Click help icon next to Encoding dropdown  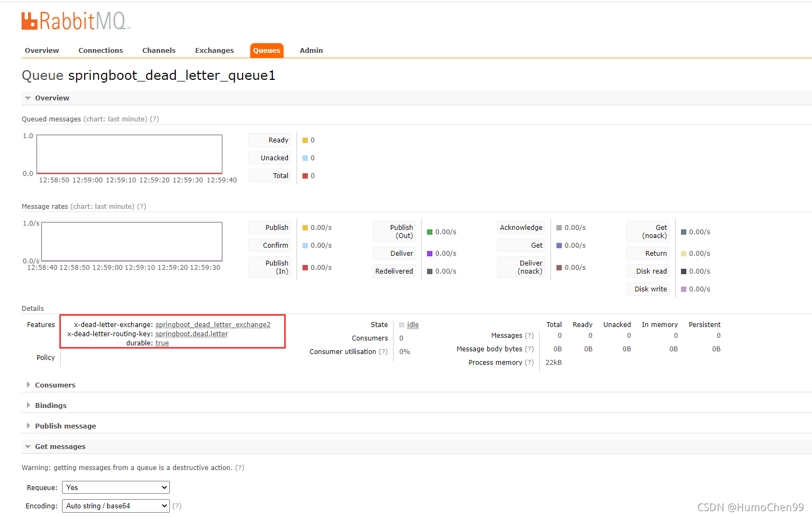point(177,506)
